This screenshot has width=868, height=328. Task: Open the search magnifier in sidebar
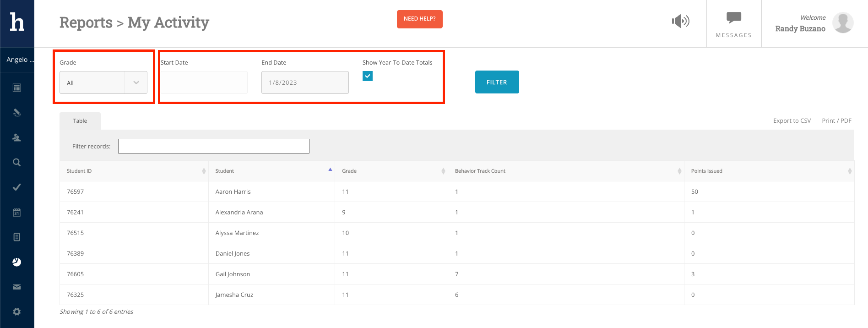point(17,162)
